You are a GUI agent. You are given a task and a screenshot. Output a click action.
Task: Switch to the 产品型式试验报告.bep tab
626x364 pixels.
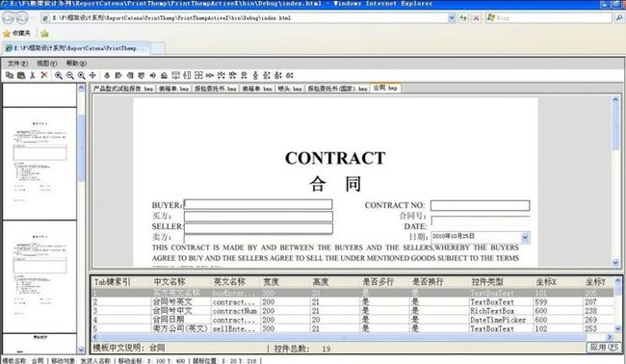123,89
